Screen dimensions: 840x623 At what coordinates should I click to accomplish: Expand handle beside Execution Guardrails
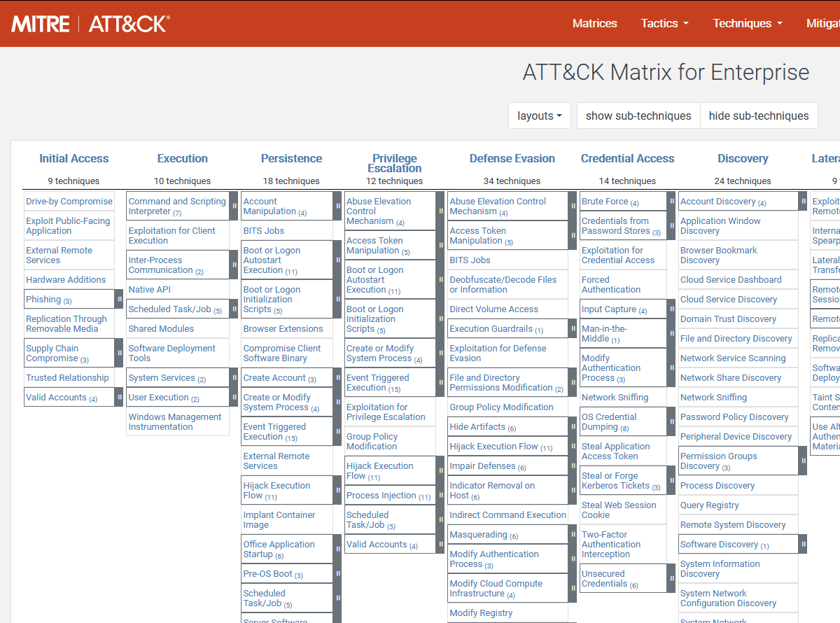(x=573, y=328)
